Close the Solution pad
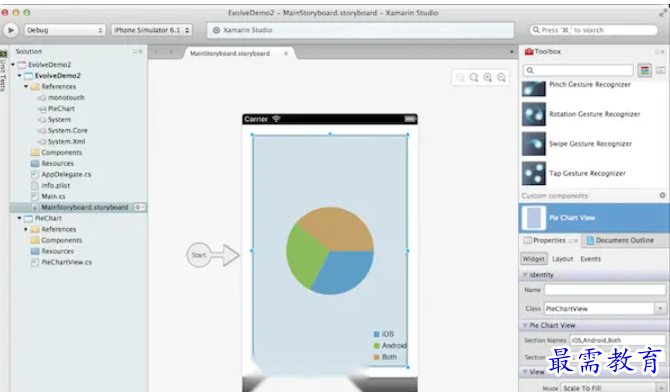 (141, 51)
